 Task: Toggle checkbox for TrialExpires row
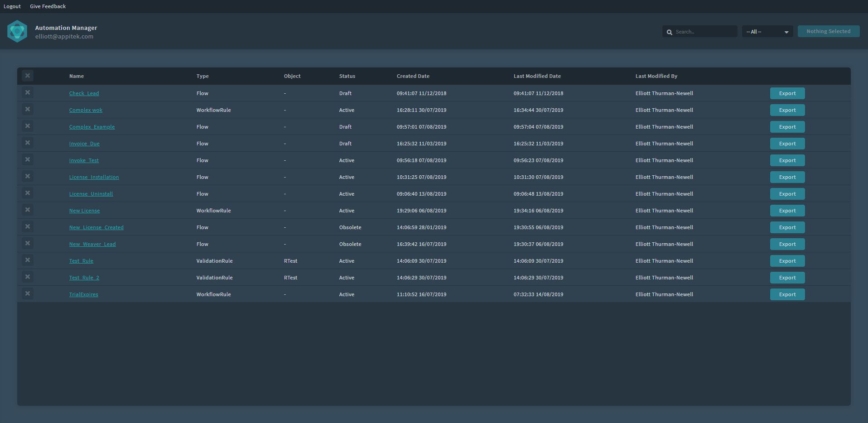[x=28, y=293]
